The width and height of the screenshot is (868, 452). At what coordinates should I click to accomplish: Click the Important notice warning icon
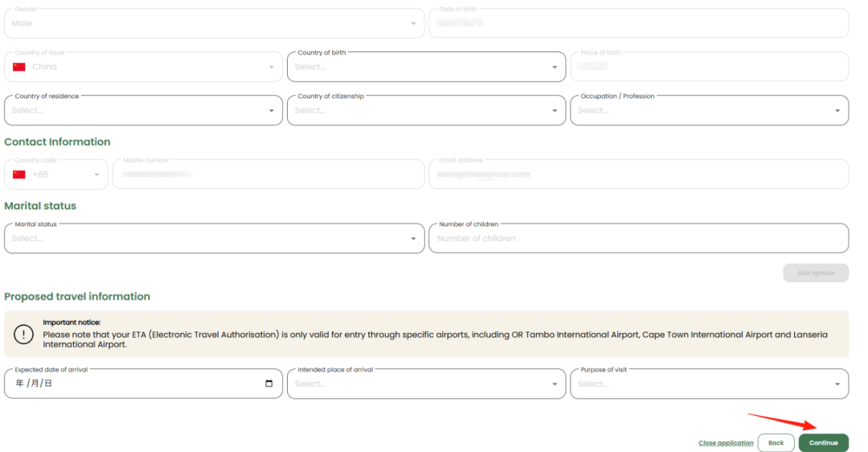[24, 335]
